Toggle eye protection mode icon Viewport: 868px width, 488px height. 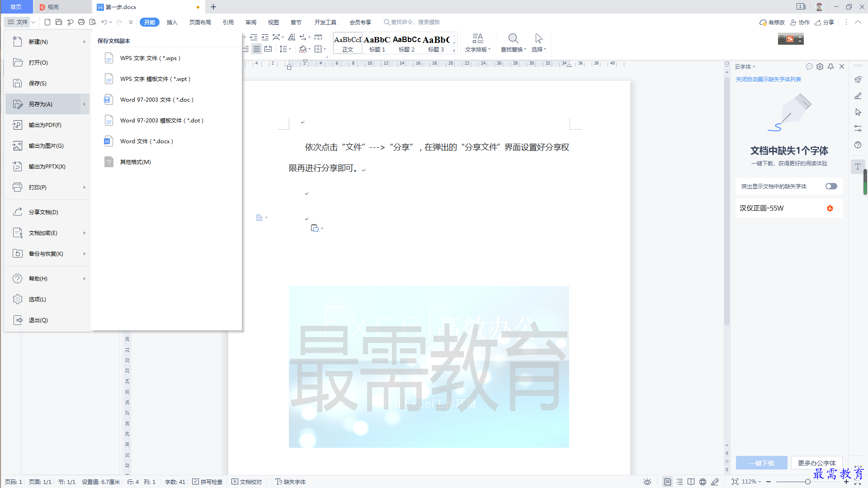647,482
